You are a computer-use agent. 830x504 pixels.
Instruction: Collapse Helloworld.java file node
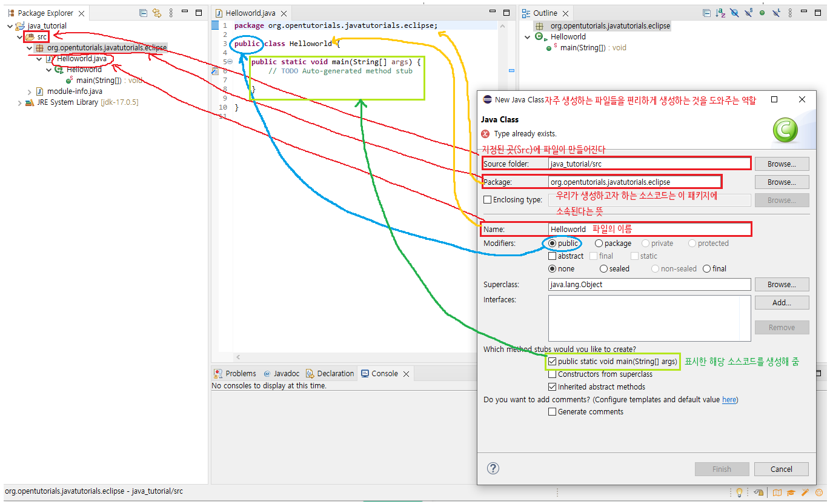pyautogui.click(x=39, y=59)
